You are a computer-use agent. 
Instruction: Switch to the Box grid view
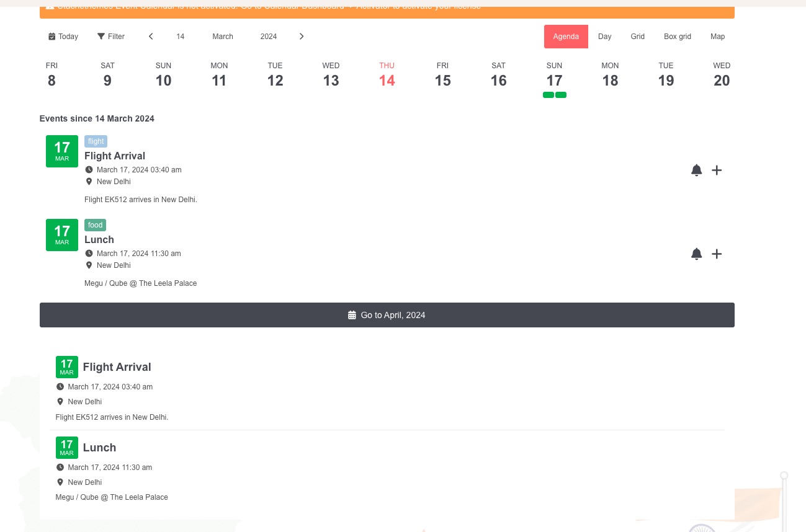pos(678,37)
